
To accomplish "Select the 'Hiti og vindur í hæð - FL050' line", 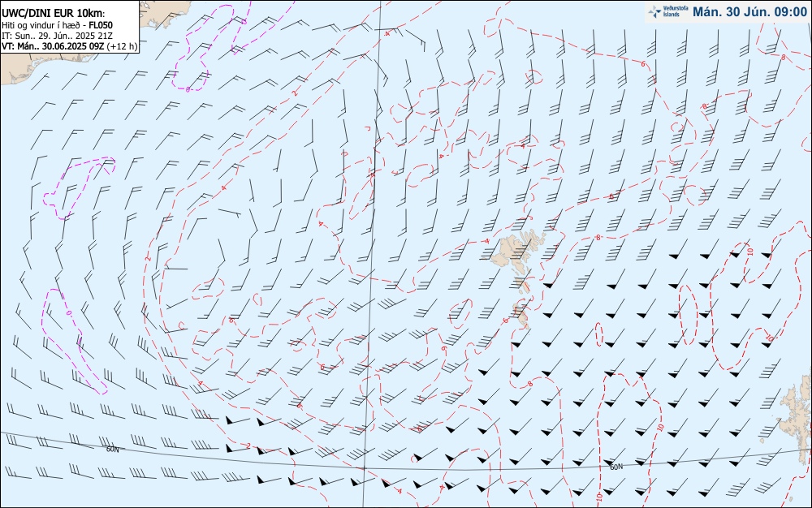I will (57, 25).
